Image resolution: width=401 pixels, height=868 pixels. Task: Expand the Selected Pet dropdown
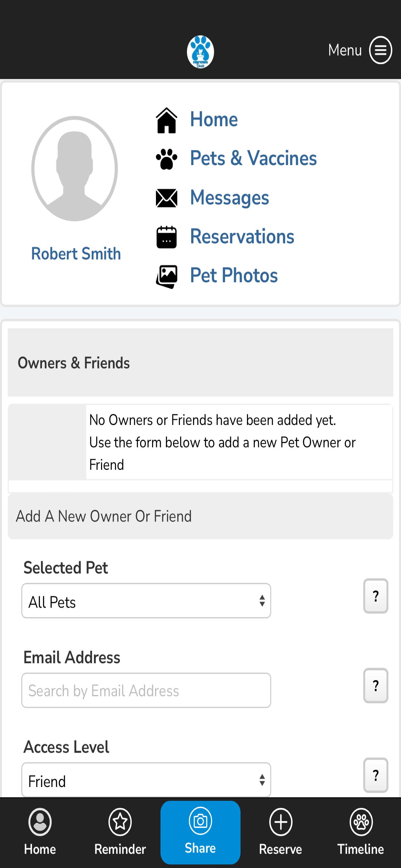tap(146, 601)
